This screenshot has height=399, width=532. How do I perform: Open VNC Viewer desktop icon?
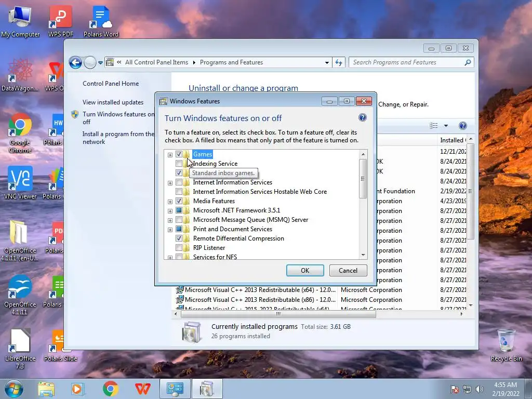point(20,183)
